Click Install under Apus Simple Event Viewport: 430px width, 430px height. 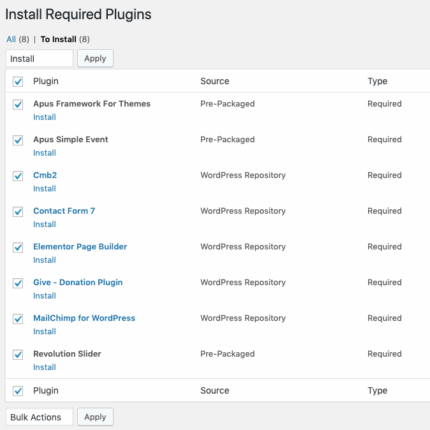[45, 153]
